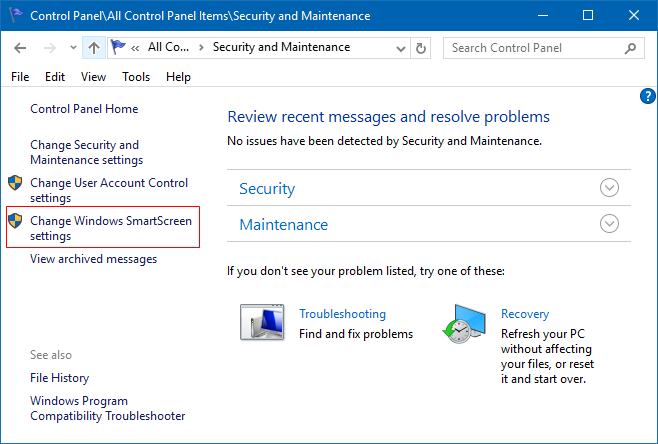Open the Help menu
This screenshot has height=444, width=658.
(x=178, y=77)
